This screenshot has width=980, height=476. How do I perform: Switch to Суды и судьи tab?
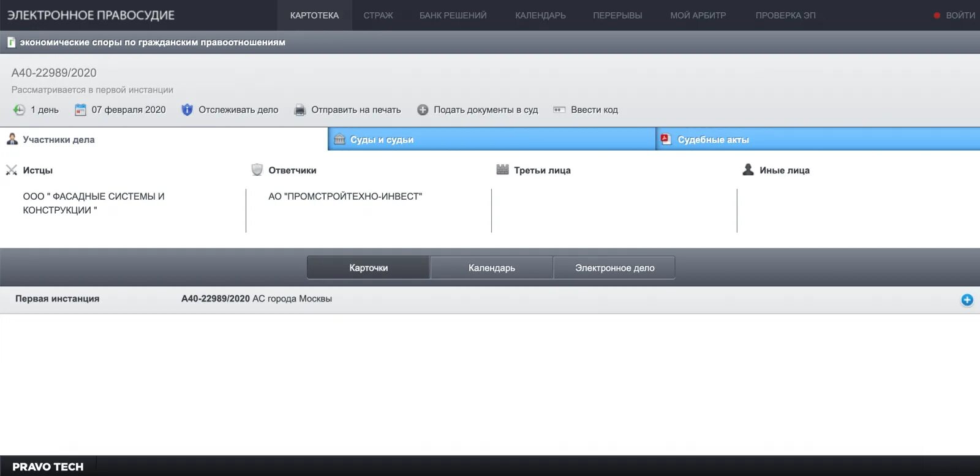pyautogui.click(x=492, y=139)
